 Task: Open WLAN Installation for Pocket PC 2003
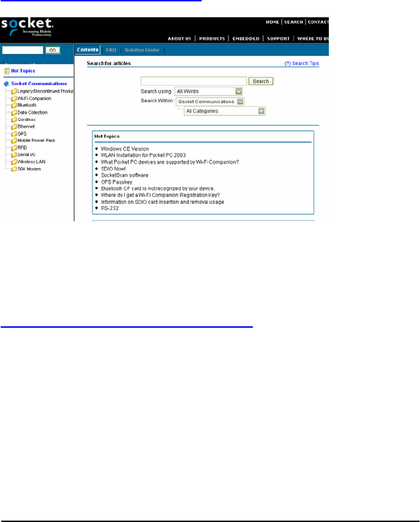coord(143,155)
